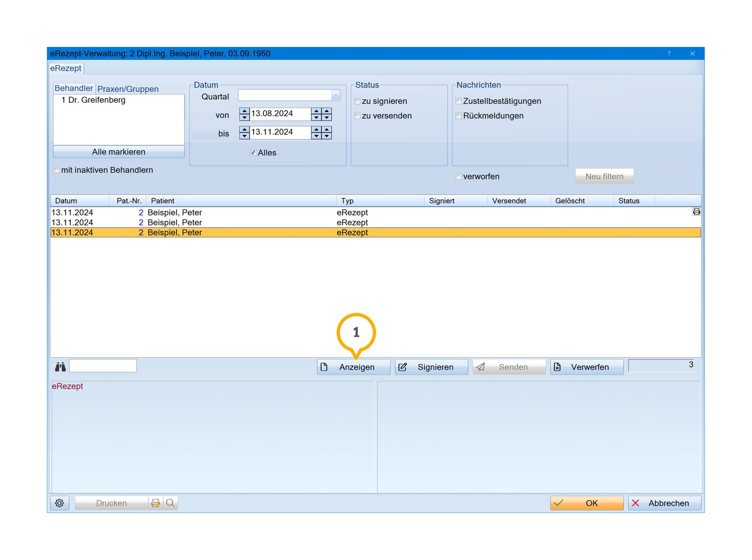Click the 'von' date field 13.08.2024
The height and width of the screenshot is (560, 752).
[281, 114]
